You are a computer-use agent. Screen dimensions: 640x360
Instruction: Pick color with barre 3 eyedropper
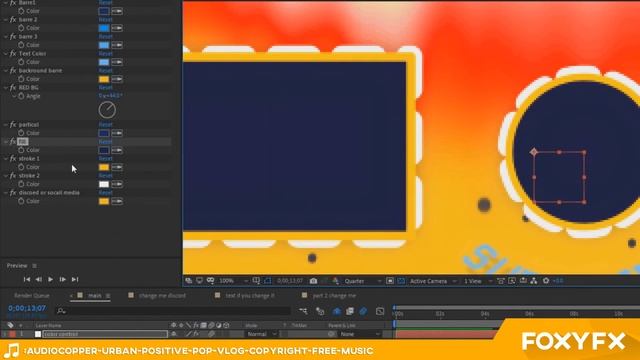tap(117, 45)
